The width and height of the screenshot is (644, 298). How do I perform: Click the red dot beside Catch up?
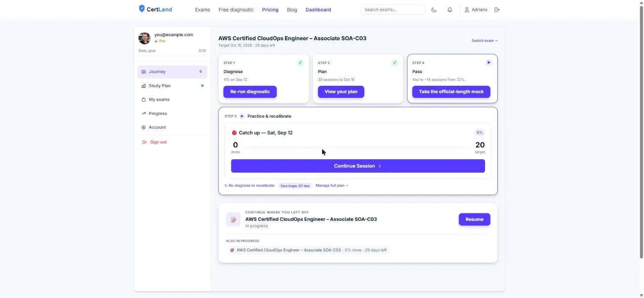[x=234, y=133]
